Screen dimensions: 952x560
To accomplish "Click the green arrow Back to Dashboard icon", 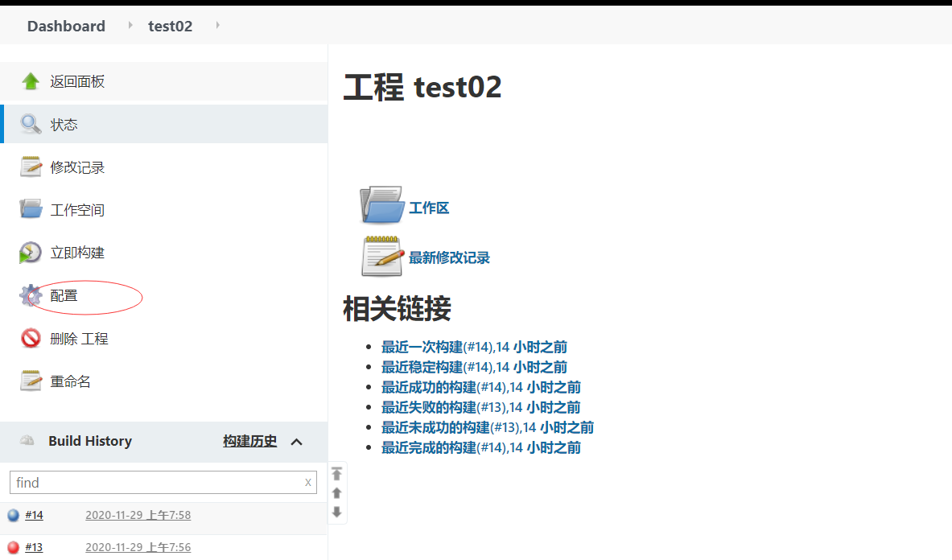I will [31, 81].
